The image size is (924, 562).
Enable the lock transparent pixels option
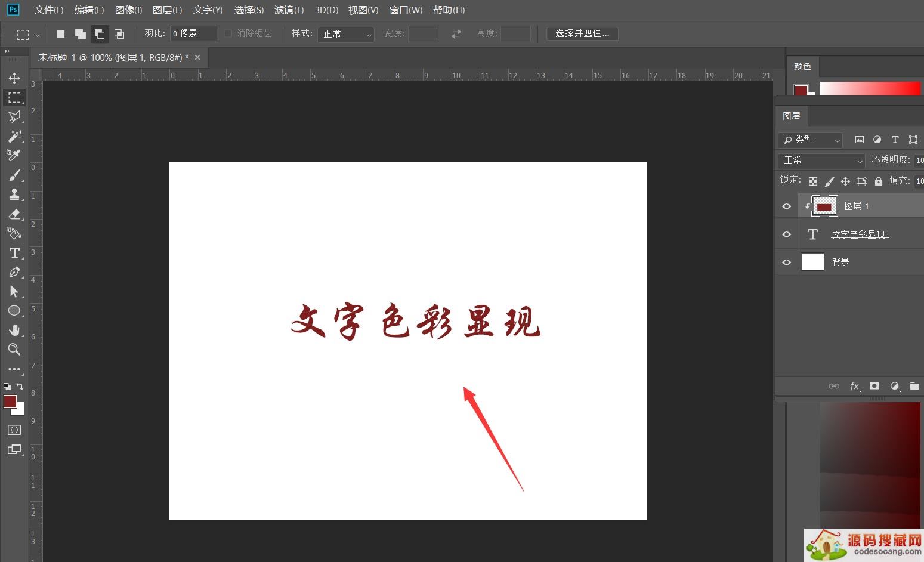[812, 180]
